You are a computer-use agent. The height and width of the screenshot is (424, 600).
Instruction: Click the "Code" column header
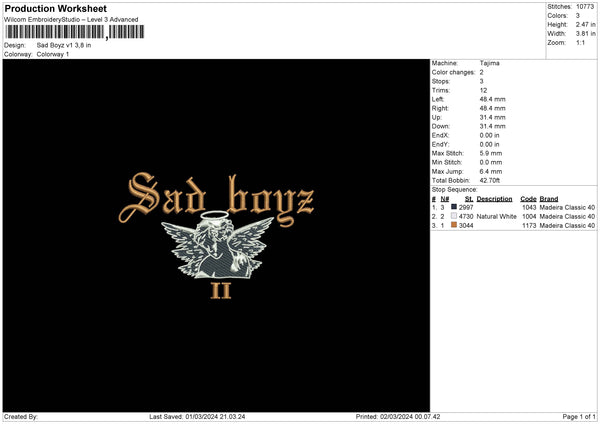pos(528,199)
